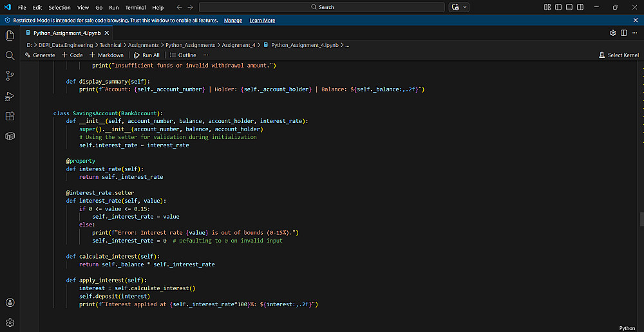Click the vertical scrollbar thumb in editor
644x332 pixels.
[x=641, y=219]
